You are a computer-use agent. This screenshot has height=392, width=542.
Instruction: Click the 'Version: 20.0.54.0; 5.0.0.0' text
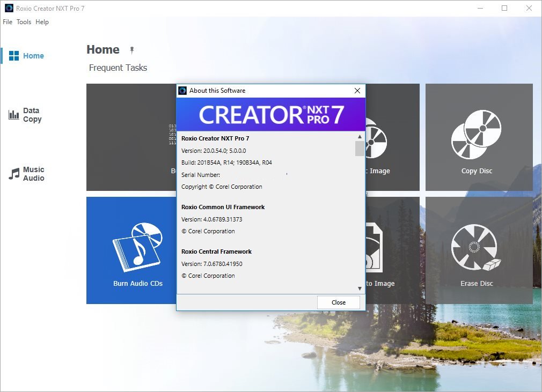click(214, 151)
